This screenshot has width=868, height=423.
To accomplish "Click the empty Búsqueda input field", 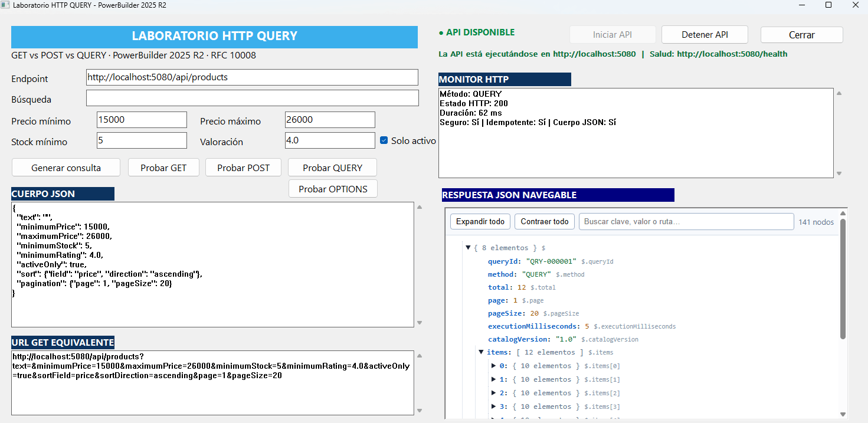I will 252,98.
